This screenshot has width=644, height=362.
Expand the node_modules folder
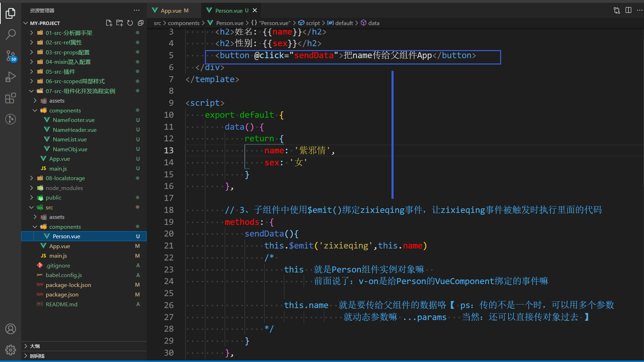point(84,188)
